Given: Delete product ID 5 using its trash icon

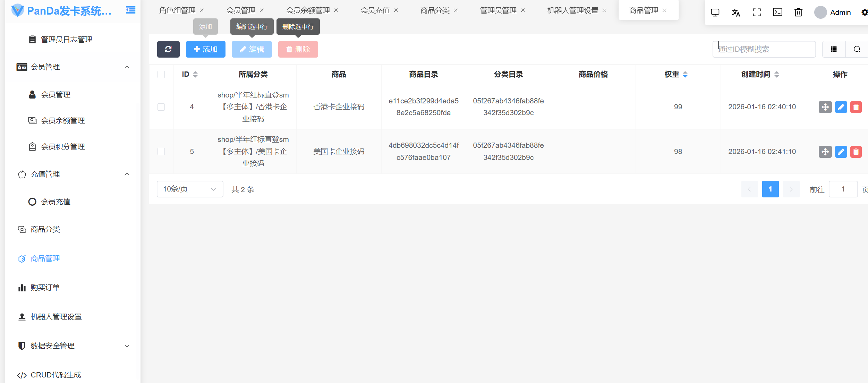Looking at the screenshot, I should click(856, 152).
